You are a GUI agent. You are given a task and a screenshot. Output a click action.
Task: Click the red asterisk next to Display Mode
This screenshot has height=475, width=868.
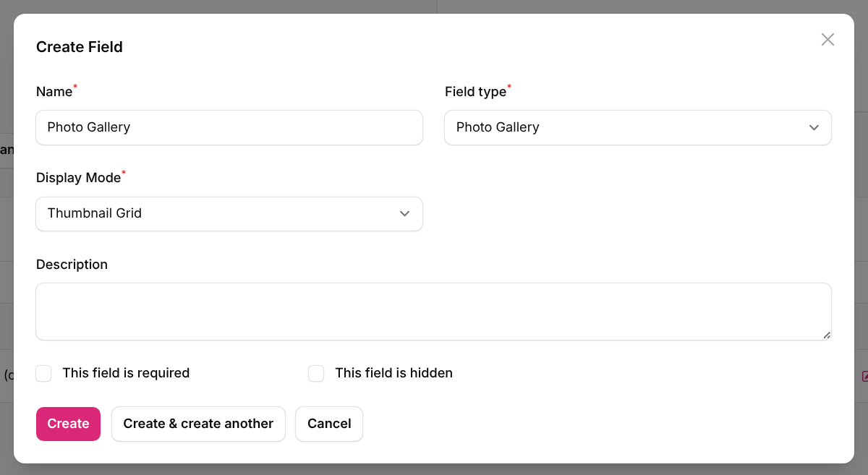tap(124, 172)
